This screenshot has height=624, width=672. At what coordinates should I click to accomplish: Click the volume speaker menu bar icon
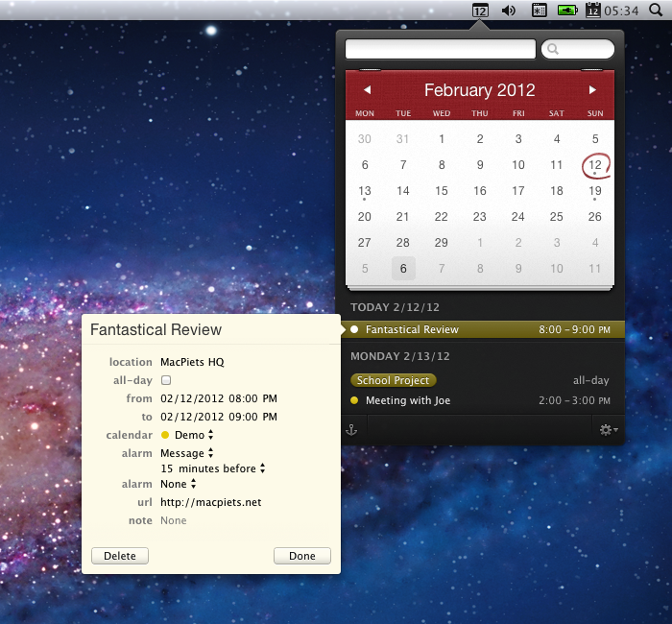pyautogui.click(x=509, y=10)
